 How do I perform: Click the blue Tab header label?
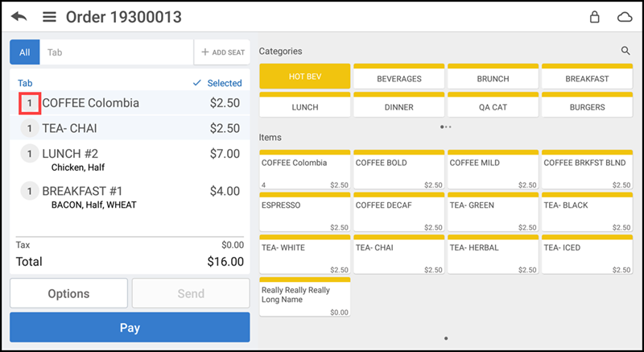[25, 83]
